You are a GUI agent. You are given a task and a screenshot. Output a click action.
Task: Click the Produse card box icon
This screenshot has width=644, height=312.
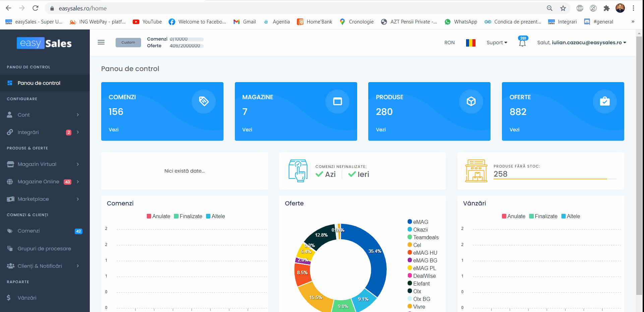click(471, 101)
